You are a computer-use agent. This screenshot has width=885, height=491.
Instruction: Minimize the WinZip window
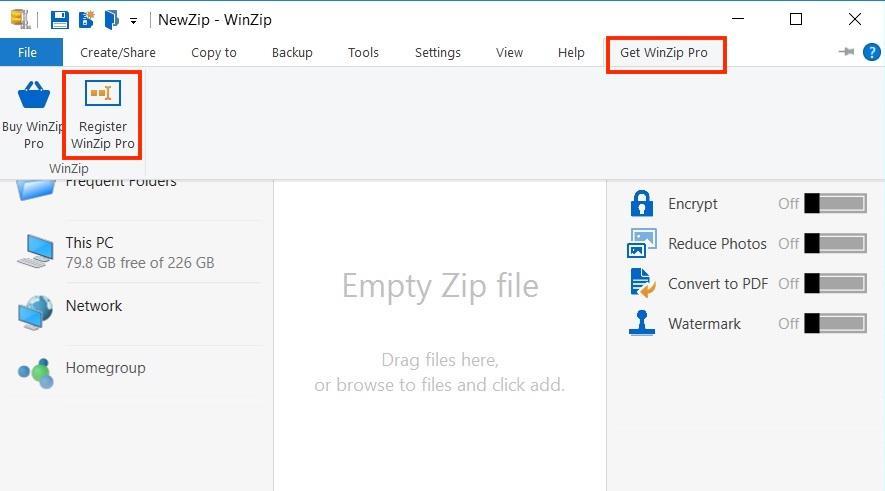click(x=738, y=19)
